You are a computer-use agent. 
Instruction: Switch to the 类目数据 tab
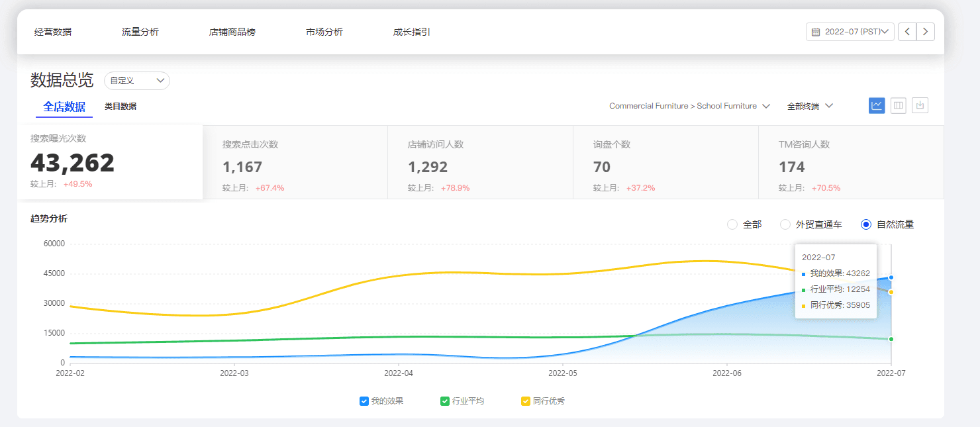[x=121, y=107]
